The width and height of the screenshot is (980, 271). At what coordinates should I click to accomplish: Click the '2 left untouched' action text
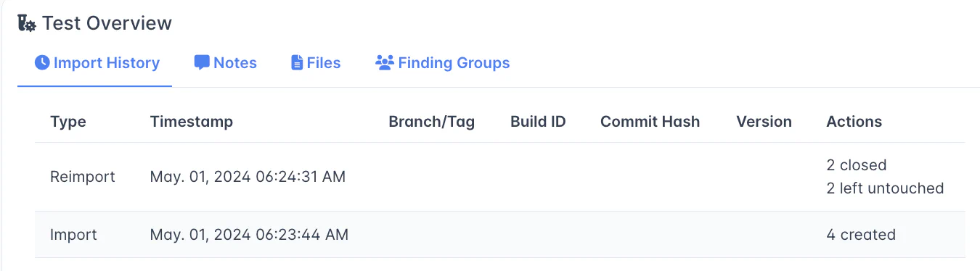pos(885,188)
